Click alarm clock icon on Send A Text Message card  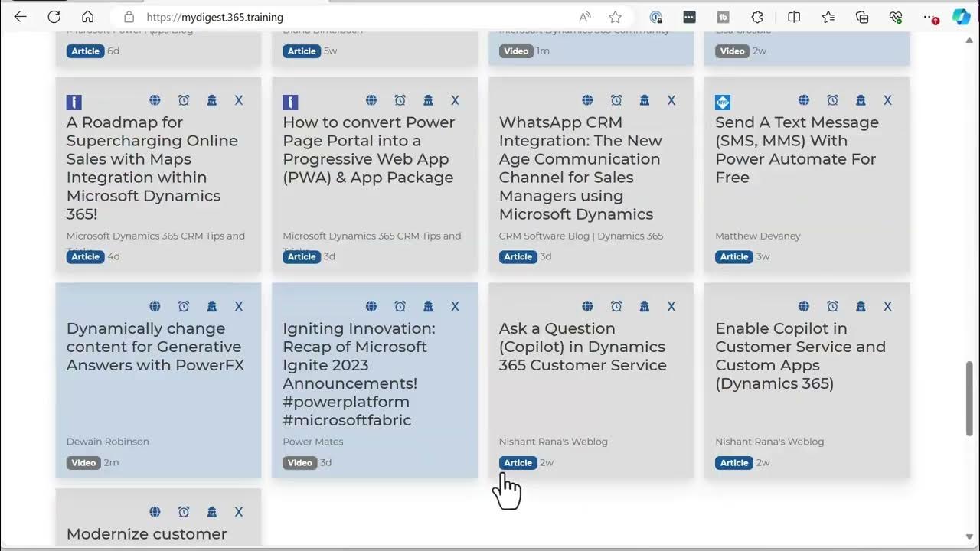[x=832, y=100]
